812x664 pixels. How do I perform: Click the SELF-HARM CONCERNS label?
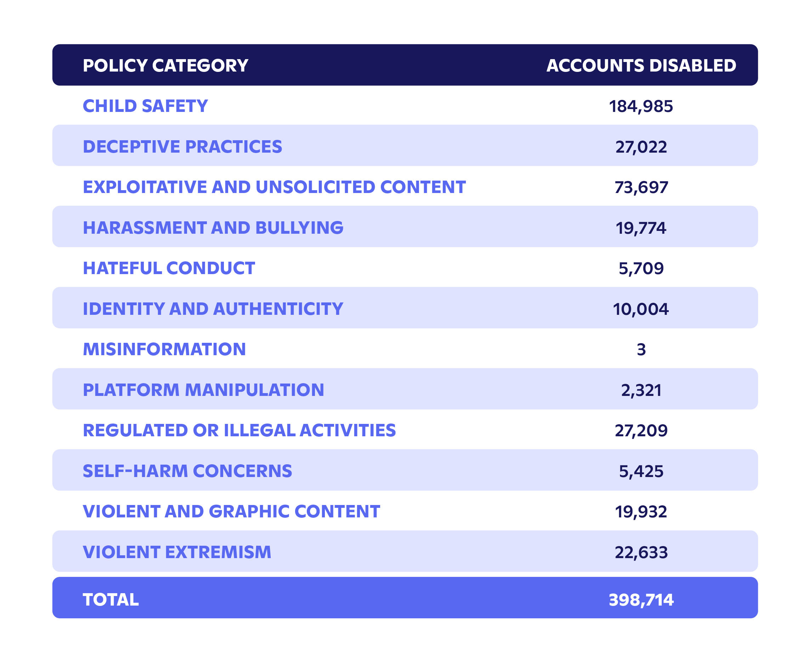coord(187,471)
